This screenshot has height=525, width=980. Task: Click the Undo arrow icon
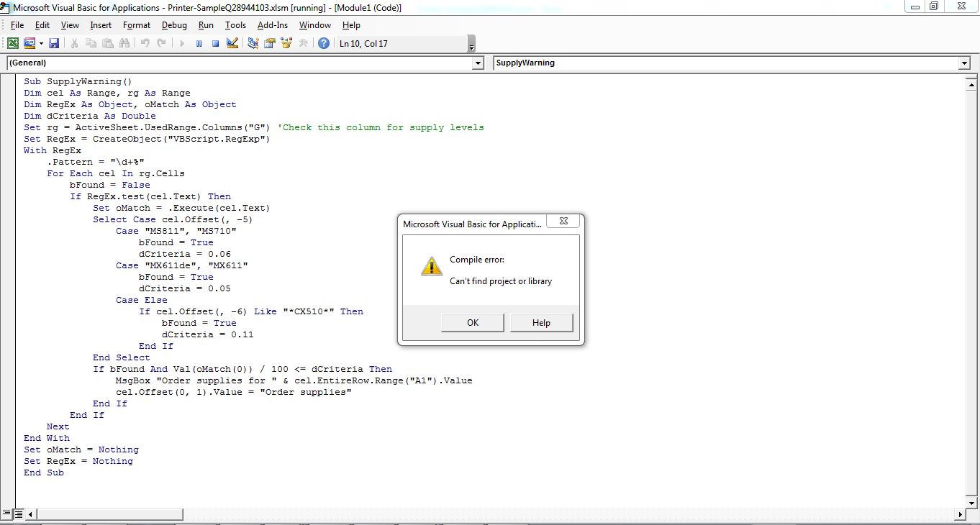(145, 43)
